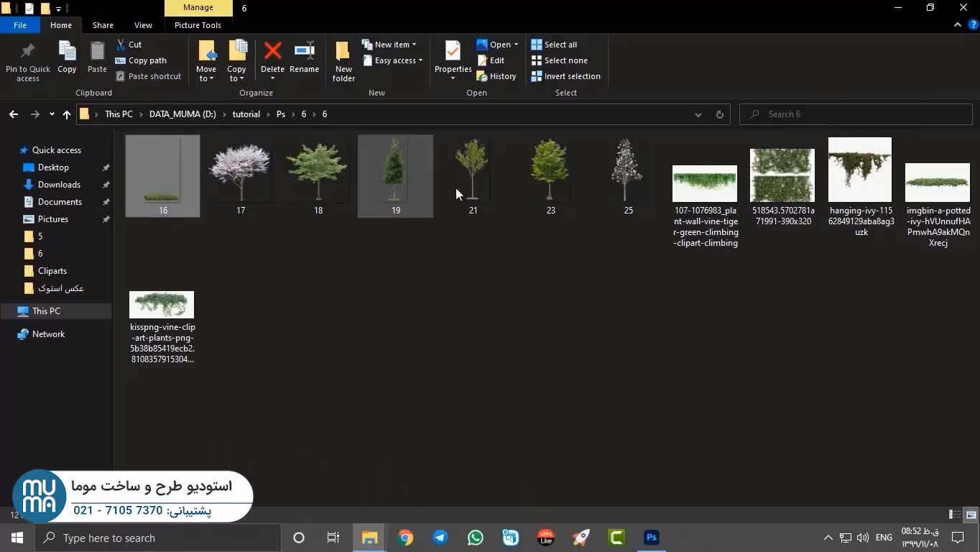Viewport: 980px width, 552px height.
Task: Click the Select all icon
Action: [536, 45]
